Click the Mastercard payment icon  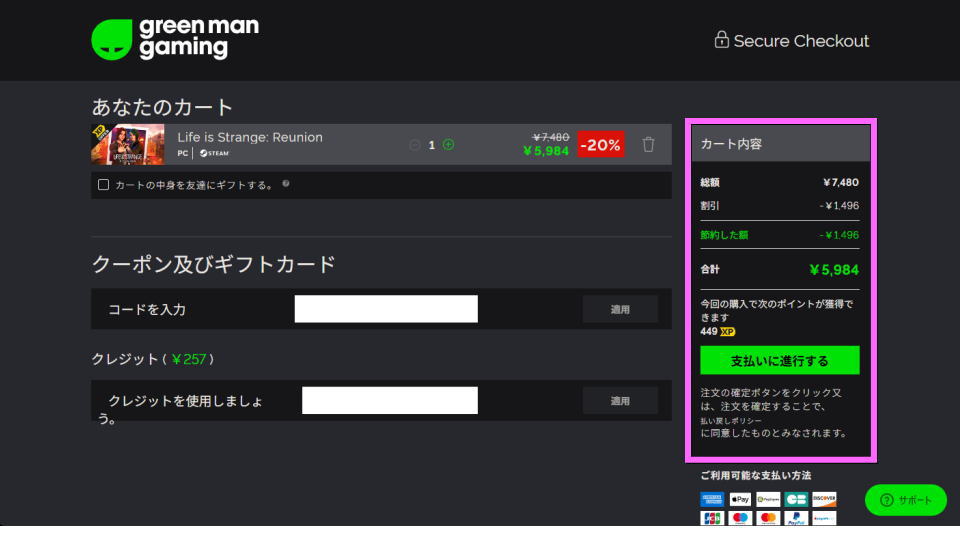click(x=768, y=518)
